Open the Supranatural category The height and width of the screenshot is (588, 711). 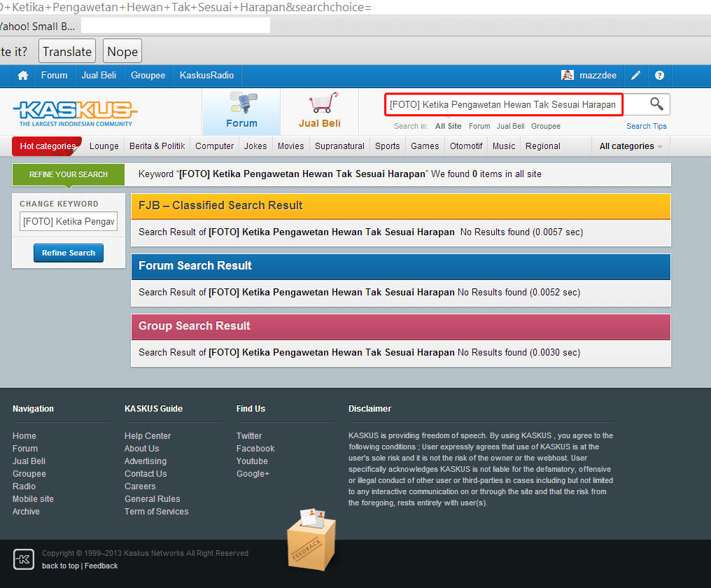coord(339,146)
